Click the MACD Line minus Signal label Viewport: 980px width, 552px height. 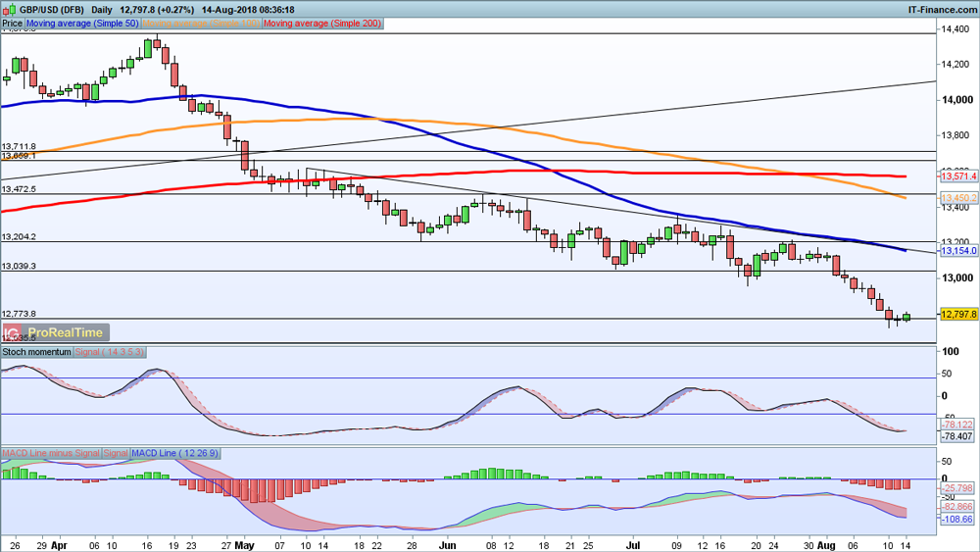(51, 453)
